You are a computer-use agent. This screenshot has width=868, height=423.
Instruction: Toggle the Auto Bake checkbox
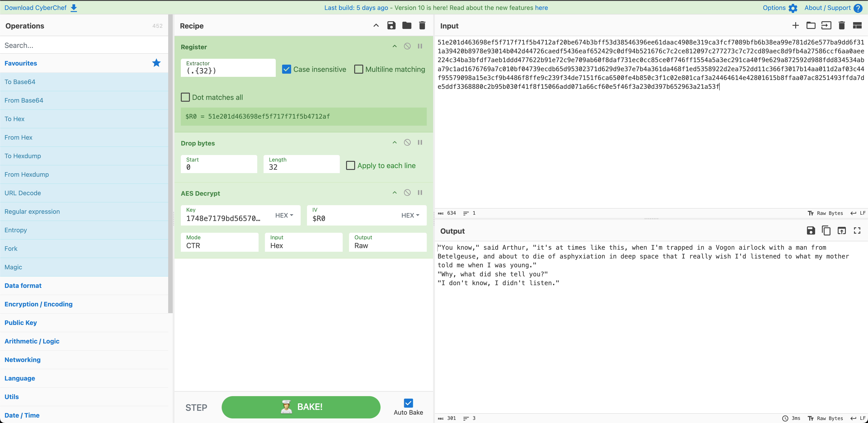408,403
